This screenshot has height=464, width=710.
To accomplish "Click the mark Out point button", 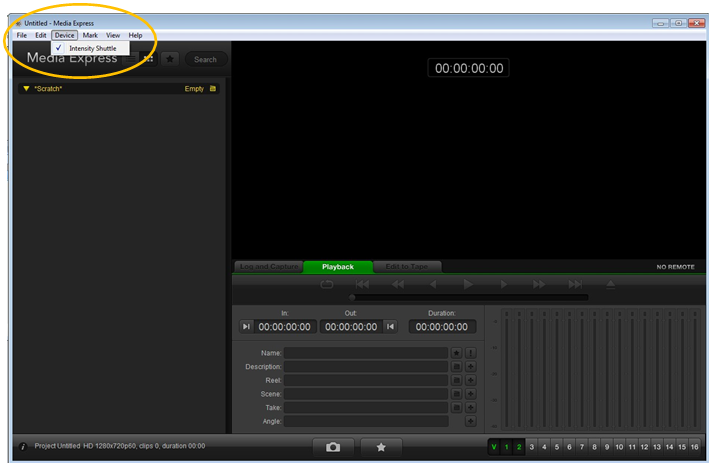I will (390, 327).
